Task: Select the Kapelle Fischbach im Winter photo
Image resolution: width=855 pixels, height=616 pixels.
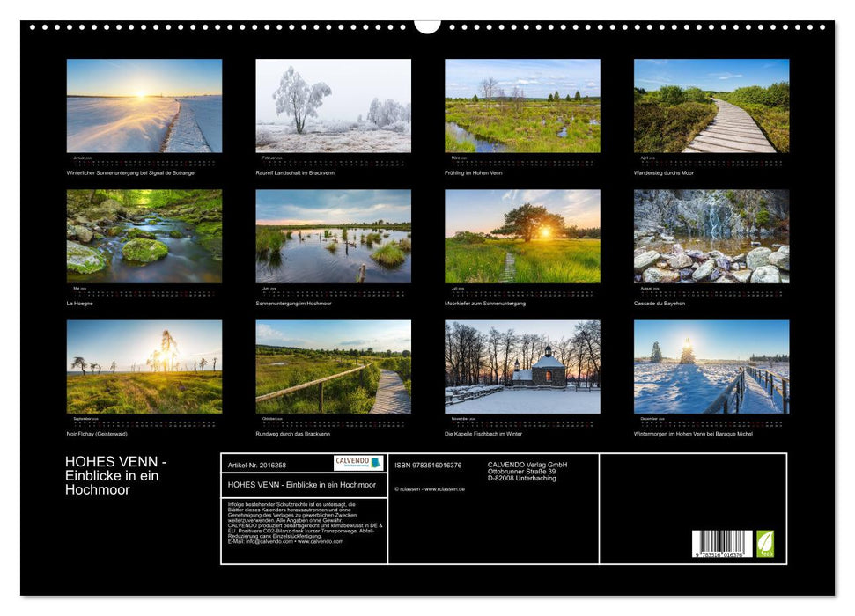Action: pos(522,366)
